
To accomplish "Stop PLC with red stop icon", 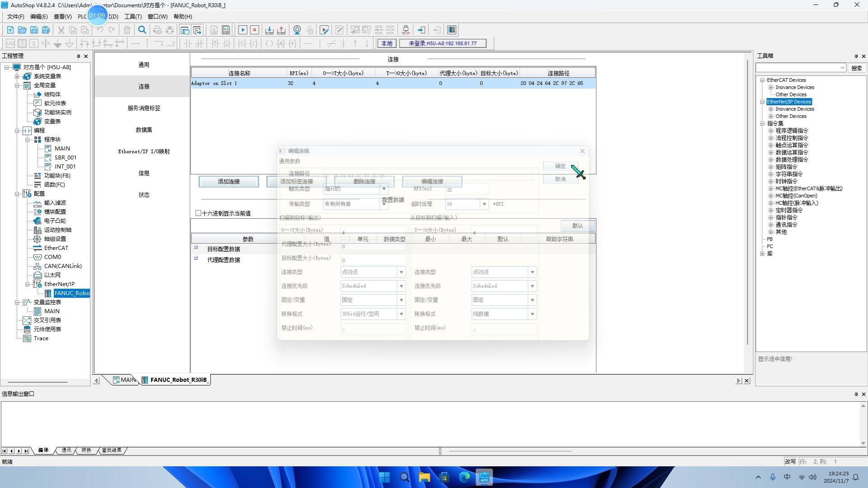I will pyautogui.click(x=255, y=30).
